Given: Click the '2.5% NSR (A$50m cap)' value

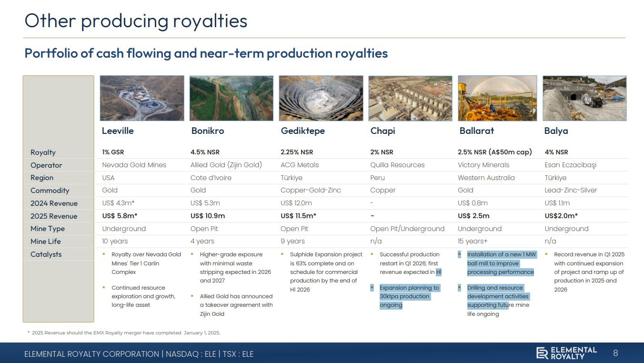Looking at the screenshot, I should tap(495, 152).
